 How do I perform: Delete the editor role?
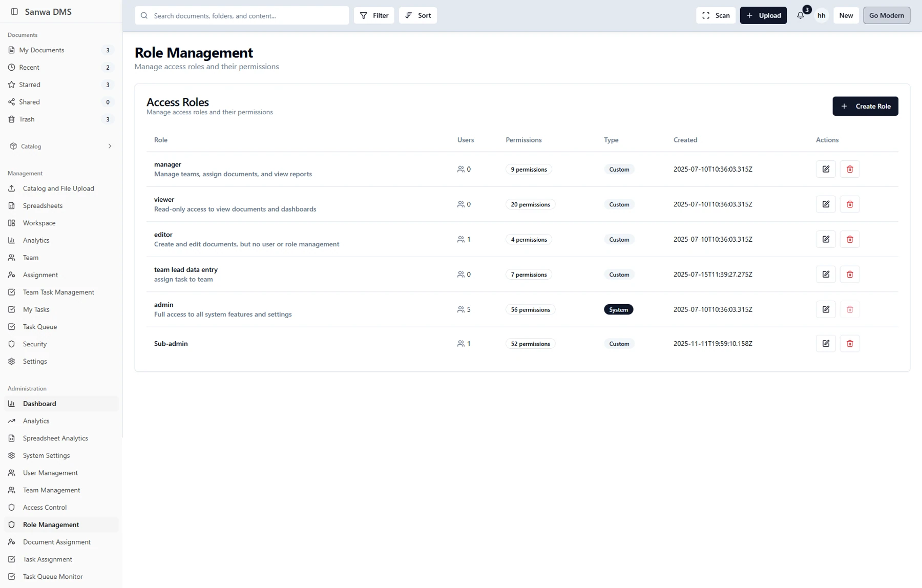pos(850,239)
